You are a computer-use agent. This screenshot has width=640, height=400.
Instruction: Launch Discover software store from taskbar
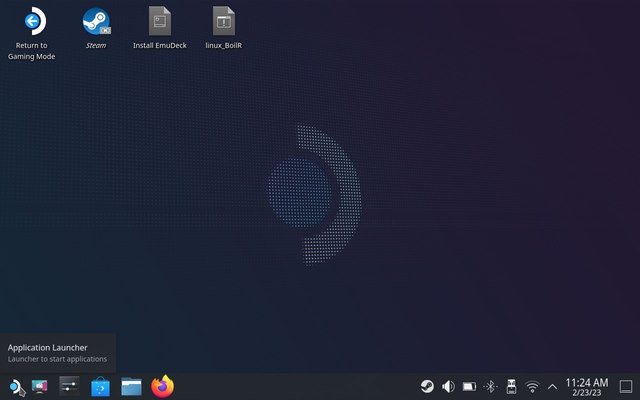point(100,386)
